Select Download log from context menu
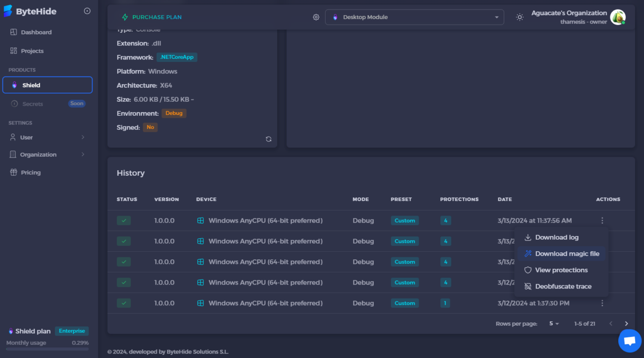 pyautogui.click(x=556, y=237)
